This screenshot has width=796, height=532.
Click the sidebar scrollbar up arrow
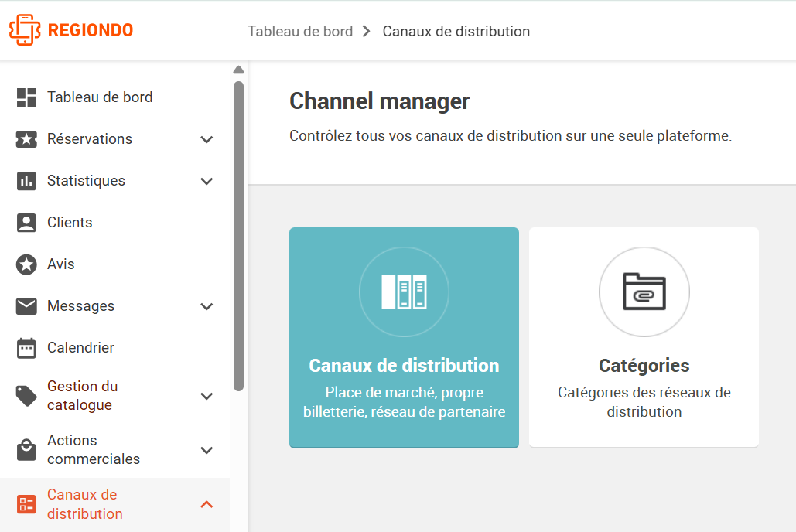coord(238,70)
